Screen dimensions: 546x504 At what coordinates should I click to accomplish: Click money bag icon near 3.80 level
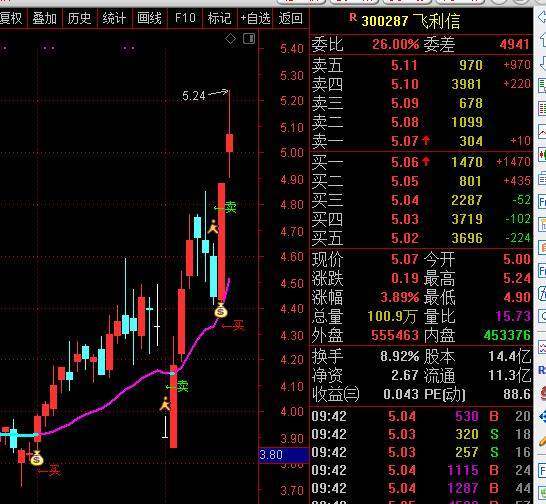tap(37, 459)
